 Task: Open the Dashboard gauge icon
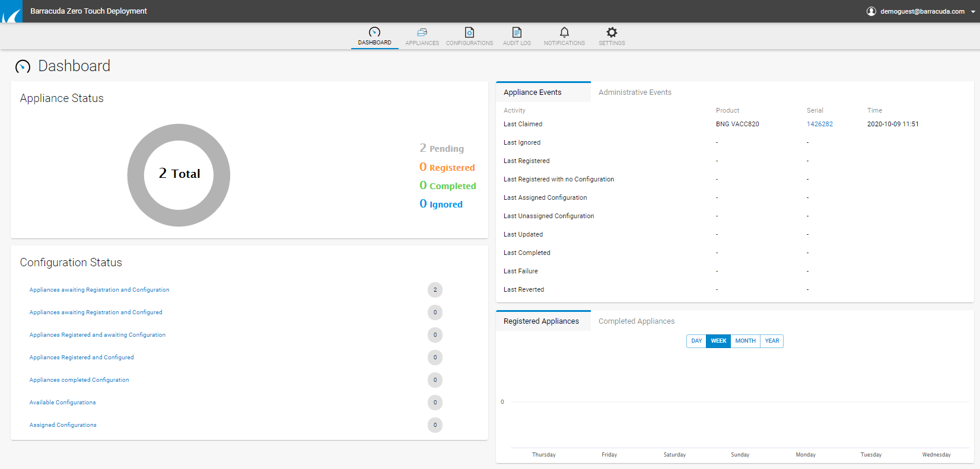pos(374,32)
